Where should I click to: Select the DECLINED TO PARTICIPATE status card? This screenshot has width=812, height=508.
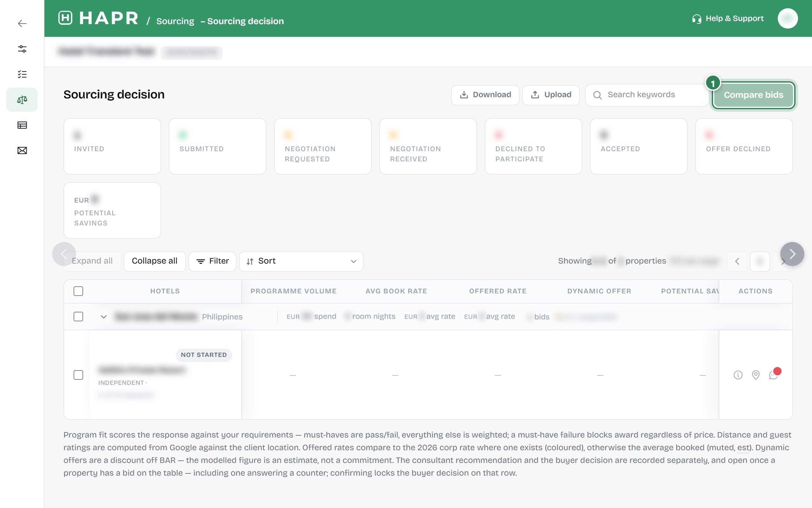[534, 146]
